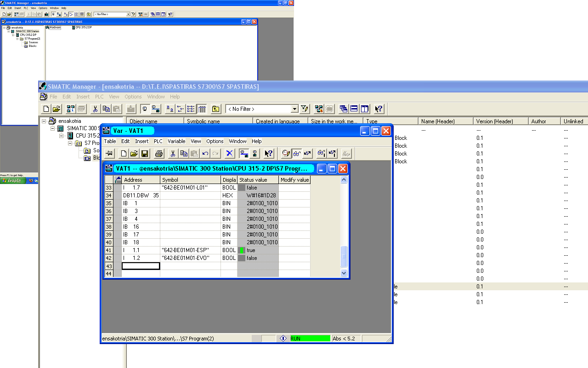The width and height of the screenshot is (588, 368).
Task: Collapse the ensakotria node in large project tree
Action: [44, 121]
